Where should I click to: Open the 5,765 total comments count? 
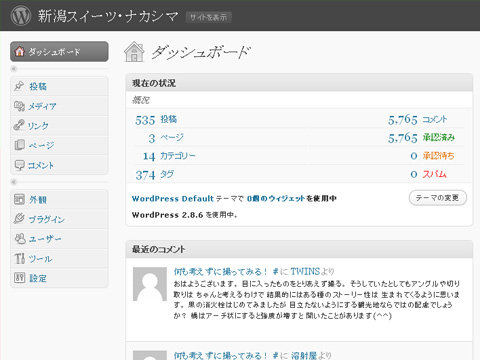[402, 120]
